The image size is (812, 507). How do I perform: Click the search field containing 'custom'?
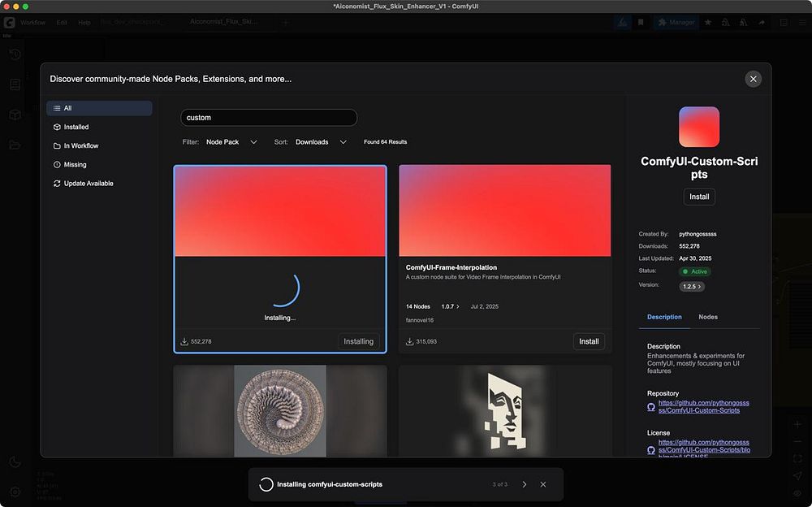click(x=269, y=118)
